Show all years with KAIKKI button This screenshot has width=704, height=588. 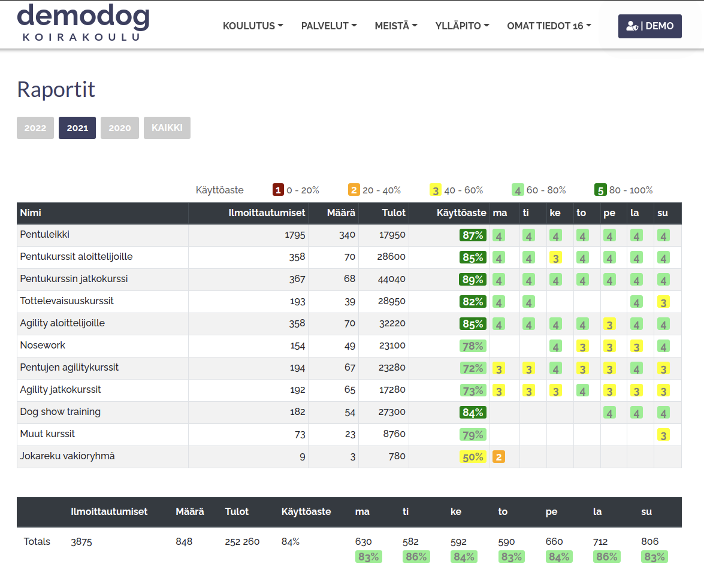pos(167,128)
